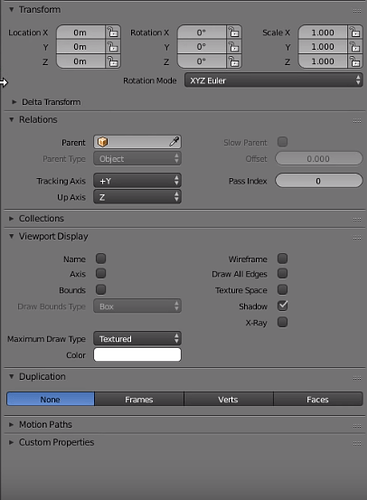Viewport: 367px width, 500px height.
Task: Enable Texture Space checkbox
Action: 282,289
